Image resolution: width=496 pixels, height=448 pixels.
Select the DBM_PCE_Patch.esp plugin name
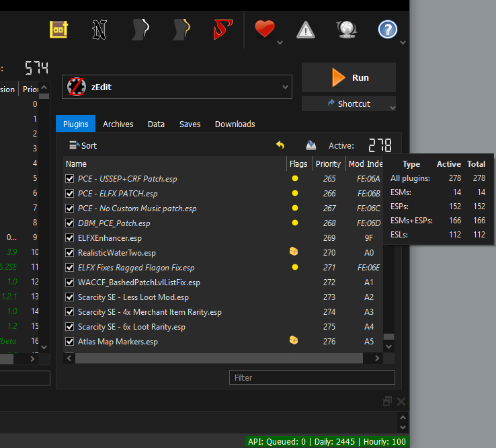114,223
